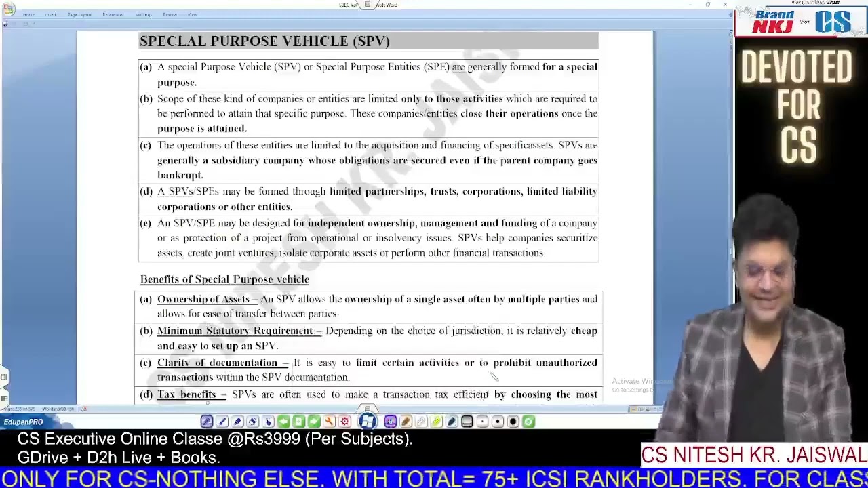This screenshot has width=868, height=488.
Task: Click the 'Clarity of documentation' underlined text
Action: pos(222,363)
